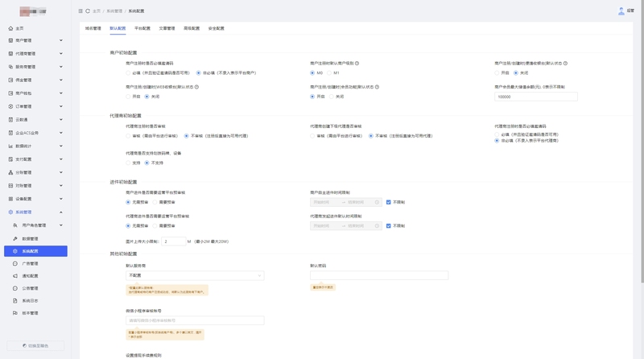Image resolution: width=644 pixels, height=359 pixels.
Task: Open the user avatar in top right
Action: 621,11
